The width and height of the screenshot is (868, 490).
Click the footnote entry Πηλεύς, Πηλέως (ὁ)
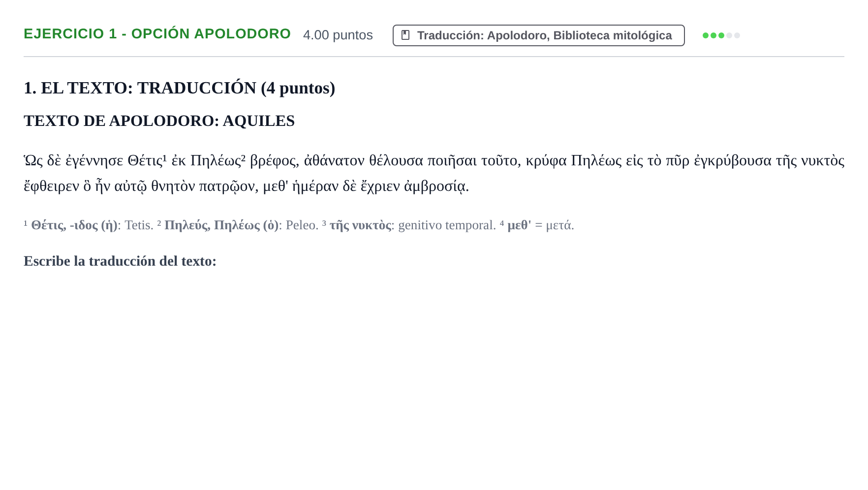[221, 225]
